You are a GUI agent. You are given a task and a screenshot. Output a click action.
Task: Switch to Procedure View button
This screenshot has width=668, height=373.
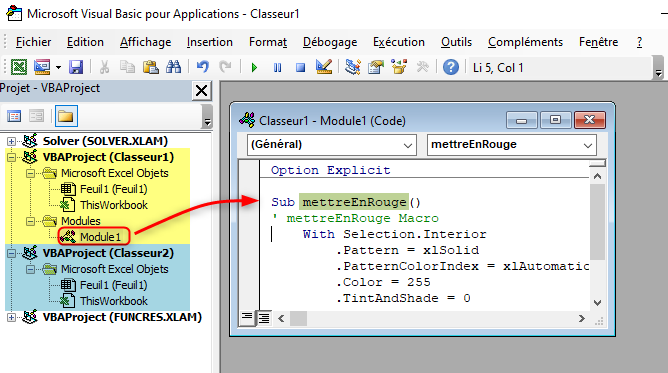[247, 318]
